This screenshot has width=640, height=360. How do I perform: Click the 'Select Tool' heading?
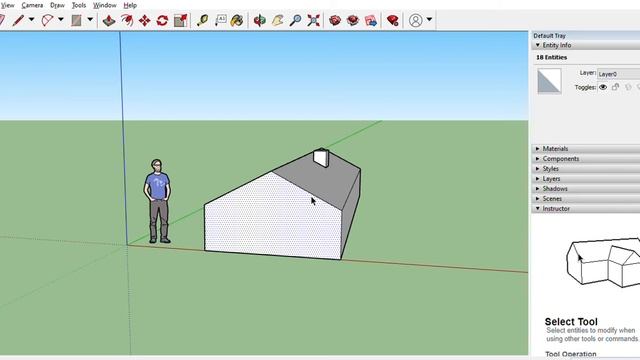tap(571, 322)
